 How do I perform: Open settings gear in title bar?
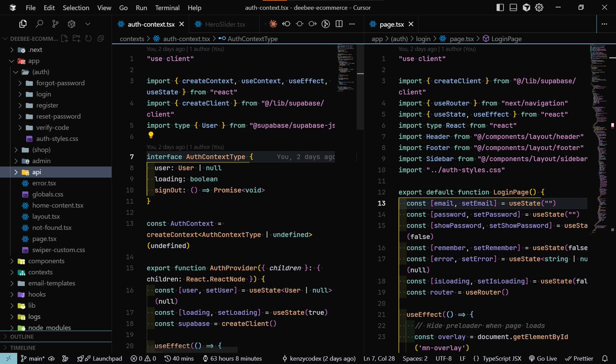[x=539, y=8]
